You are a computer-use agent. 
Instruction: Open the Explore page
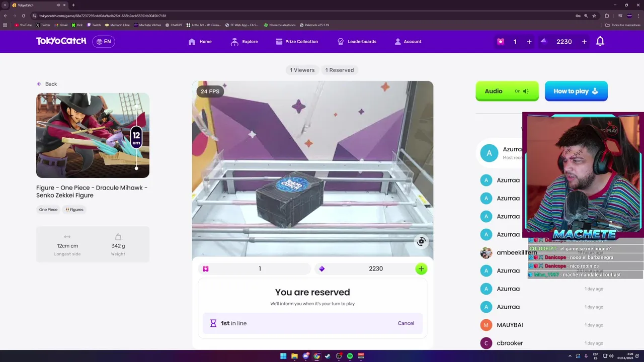[x=244, y=42]
